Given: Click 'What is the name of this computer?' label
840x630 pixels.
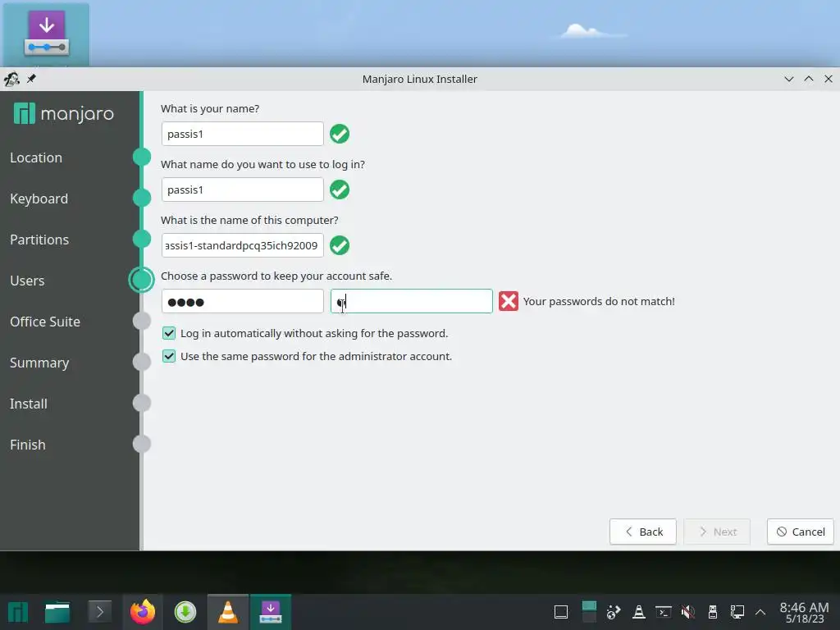Looking at the screenshot, I should coord(249,220).
